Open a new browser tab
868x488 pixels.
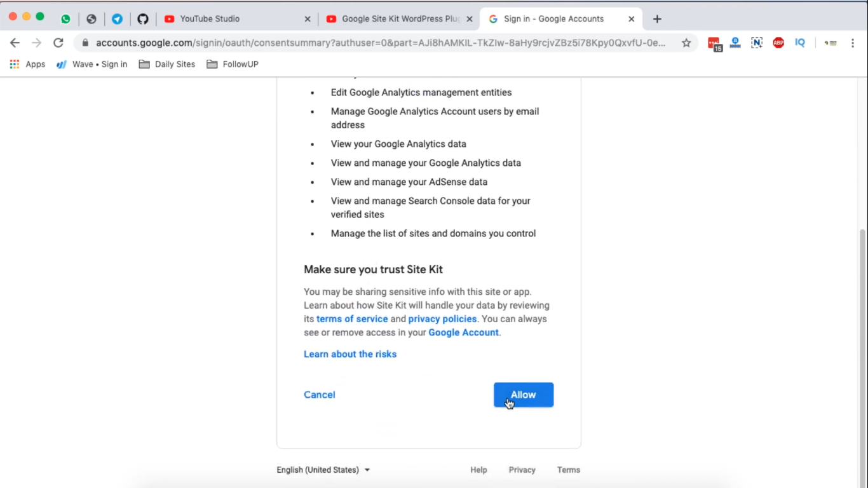pyautogui.click(x=657, y=19)
